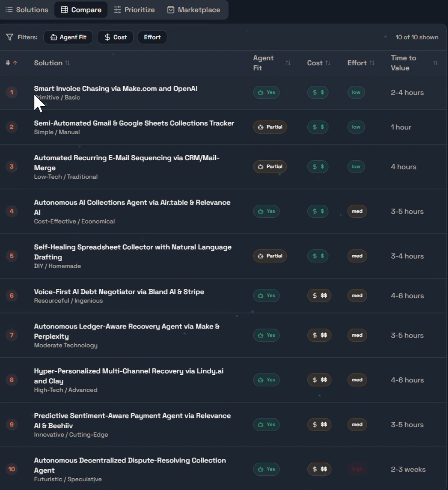Click cost badge for Smart Invoice Chasing
The width and height of the screenshot is (448, 490).
[x=318, y=92]
